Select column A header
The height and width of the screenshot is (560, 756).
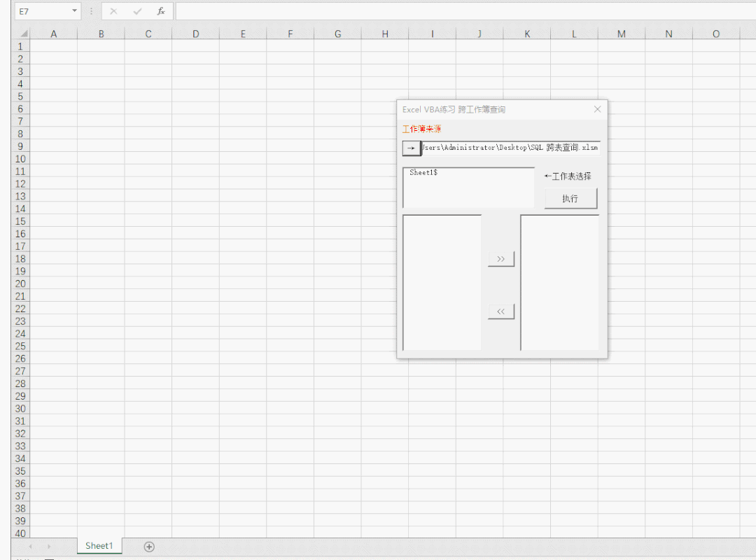(53, 34)
